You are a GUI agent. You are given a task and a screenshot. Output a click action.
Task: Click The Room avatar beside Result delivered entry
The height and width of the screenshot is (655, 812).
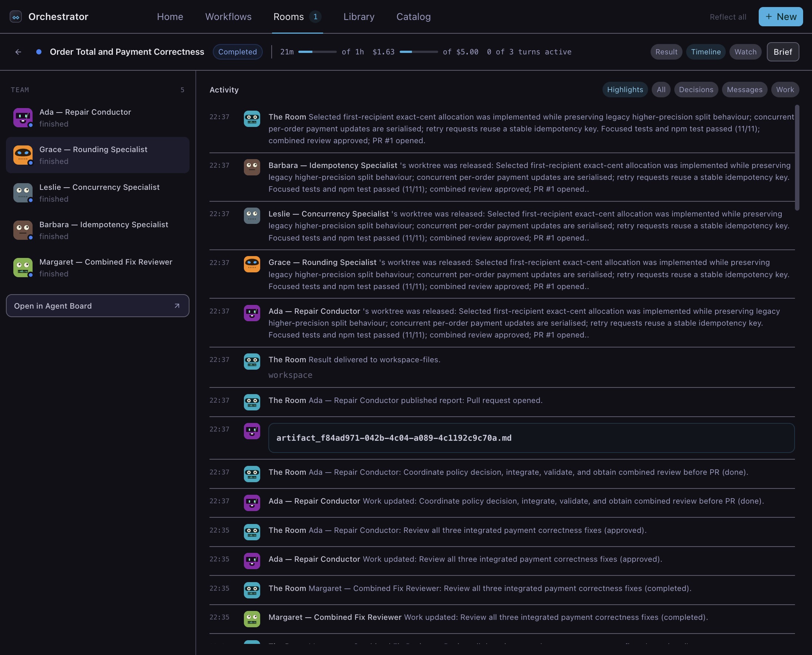252,362
